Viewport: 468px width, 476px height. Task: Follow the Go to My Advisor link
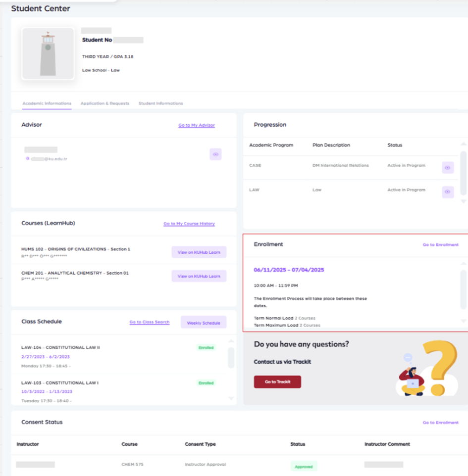(196, 125)
